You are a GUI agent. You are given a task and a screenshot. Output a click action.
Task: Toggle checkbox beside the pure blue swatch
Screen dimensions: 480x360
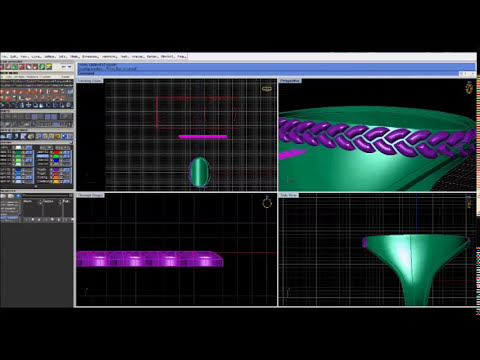[x=51, y=160]
